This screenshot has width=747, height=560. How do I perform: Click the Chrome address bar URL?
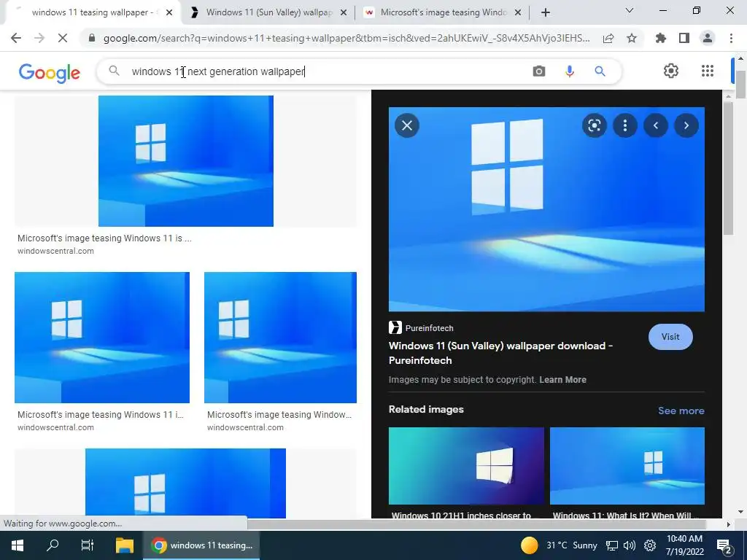coord(347,38)
